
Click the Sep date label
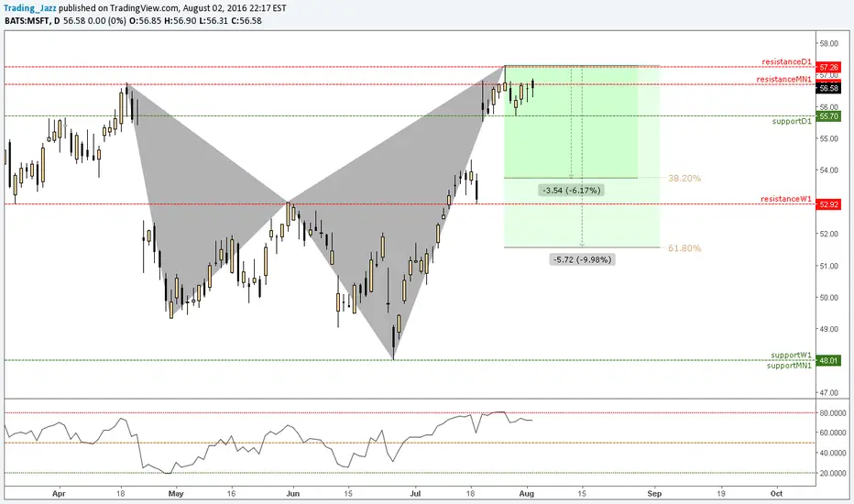tap(654, 494)
